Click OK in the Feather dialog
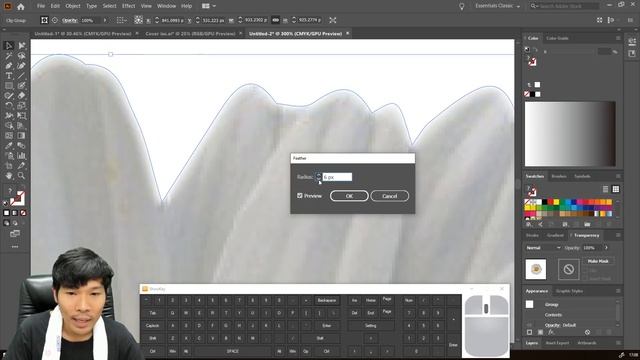 349,196
